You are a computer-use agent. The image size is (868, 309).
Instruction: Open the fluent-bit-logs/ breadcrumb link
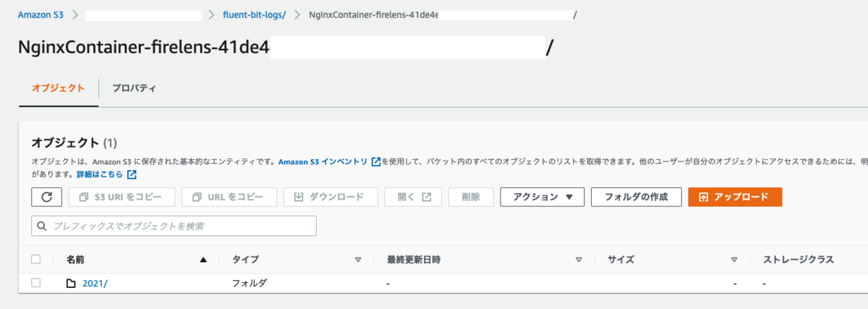[x=255, y=14]
